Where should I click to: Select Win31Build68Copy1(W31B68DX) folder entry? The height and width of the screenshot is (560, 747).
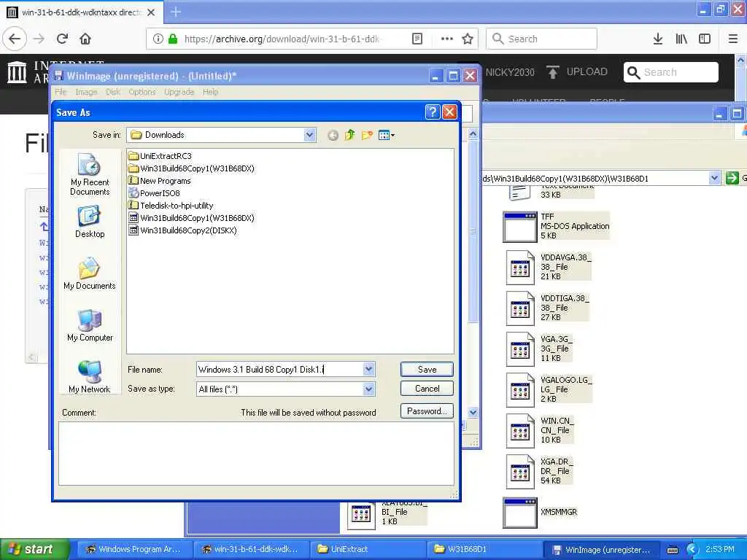(x=192, y=168)
